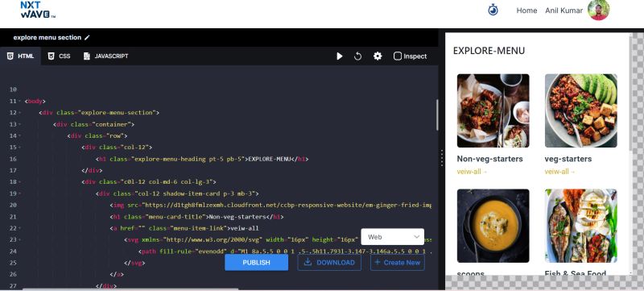Screen dimensions: 644x291
Task: Click the stopwatch icon in header
Action: (493, 10)
